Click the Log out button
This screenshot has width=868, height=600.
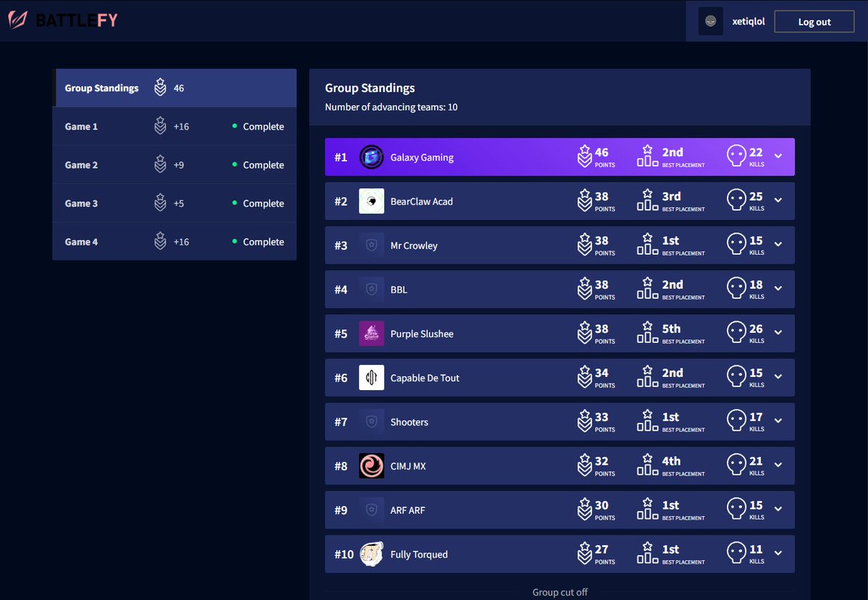[814, 22]
